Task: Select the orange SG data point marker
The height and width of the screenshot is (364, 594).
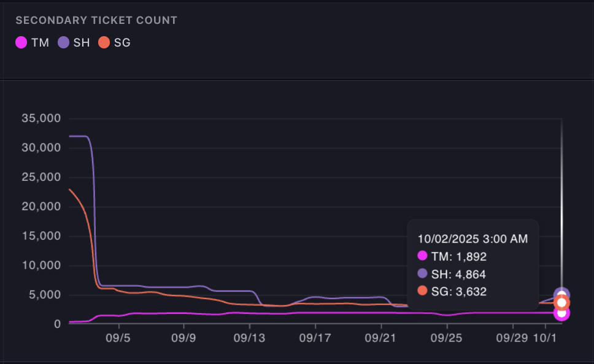Action: tap(561, 303)
